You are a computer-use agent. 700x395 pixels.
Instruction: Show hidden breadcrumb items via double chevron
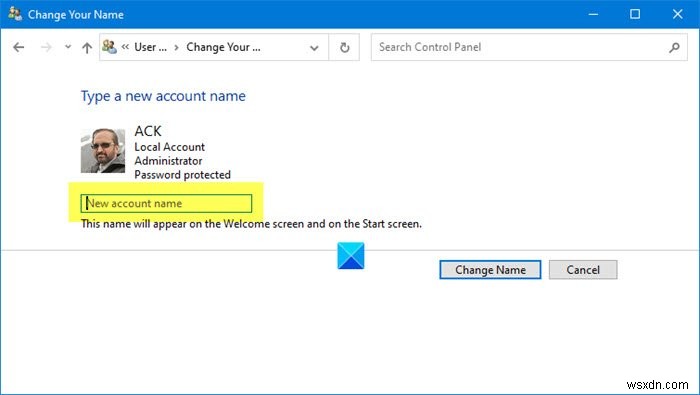click(125, 47)
